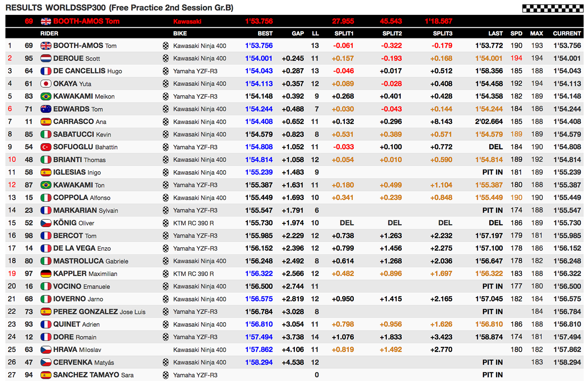Click the MAX speed column header
This screenshot has height=381, width=588.
click(x=536, y=33)
